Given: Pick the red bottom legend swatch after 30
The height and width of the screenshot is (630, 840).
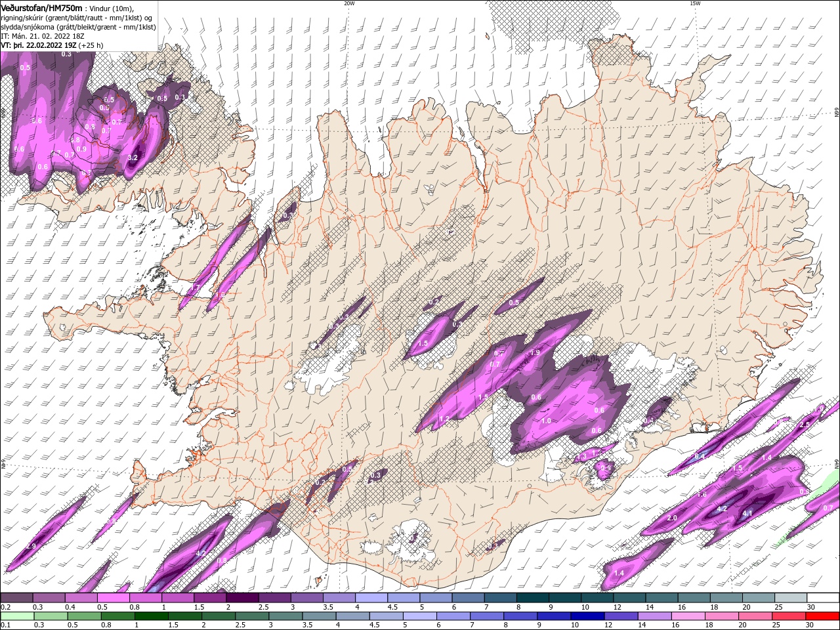Looking at the screenshot, I should click(823, 616).
